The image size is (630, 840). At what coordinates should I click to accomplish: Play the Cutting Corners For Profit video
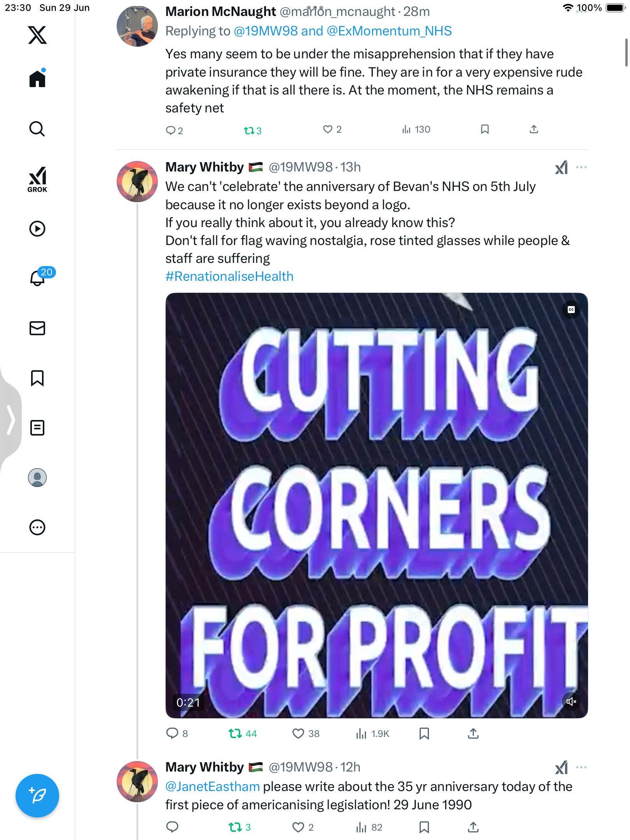[x=376, y=505]
